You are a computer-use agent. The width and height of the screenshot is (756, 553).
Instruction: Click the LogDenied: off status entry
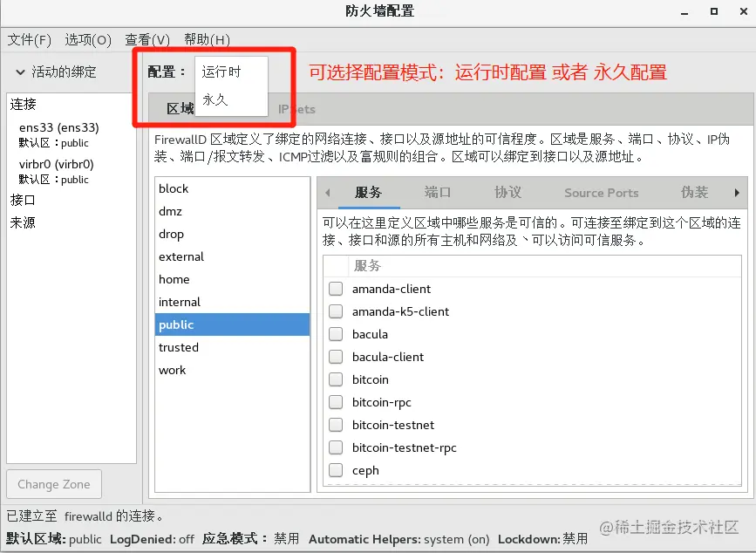(x=152, y=539)
